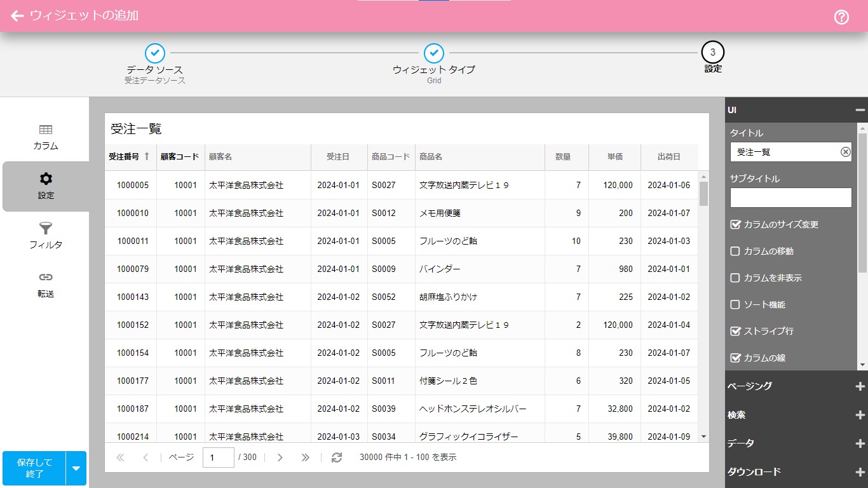Screen dimensions: 868x488
Task: Open the 転送 link icon
Action: (46, 278)
